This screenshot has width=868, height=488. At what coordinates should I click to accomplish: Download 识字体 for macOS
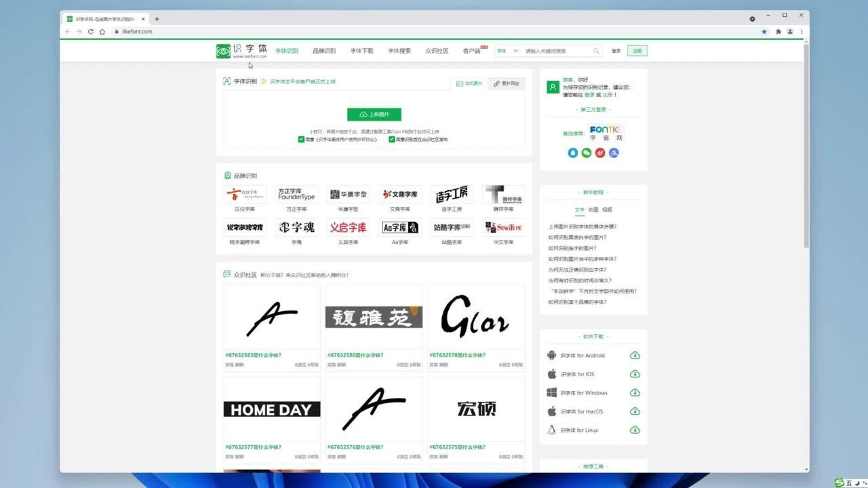(635, 411)
